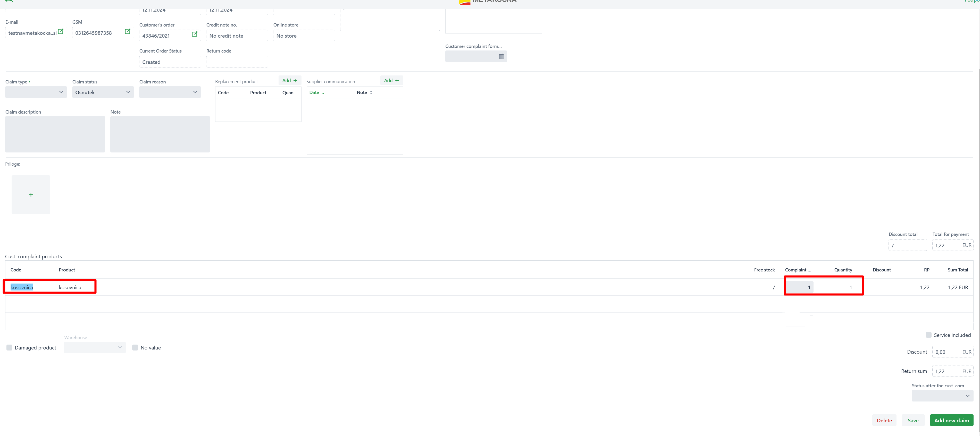
Task: Click into the Claim description field
Action: [x=55, y=135]
